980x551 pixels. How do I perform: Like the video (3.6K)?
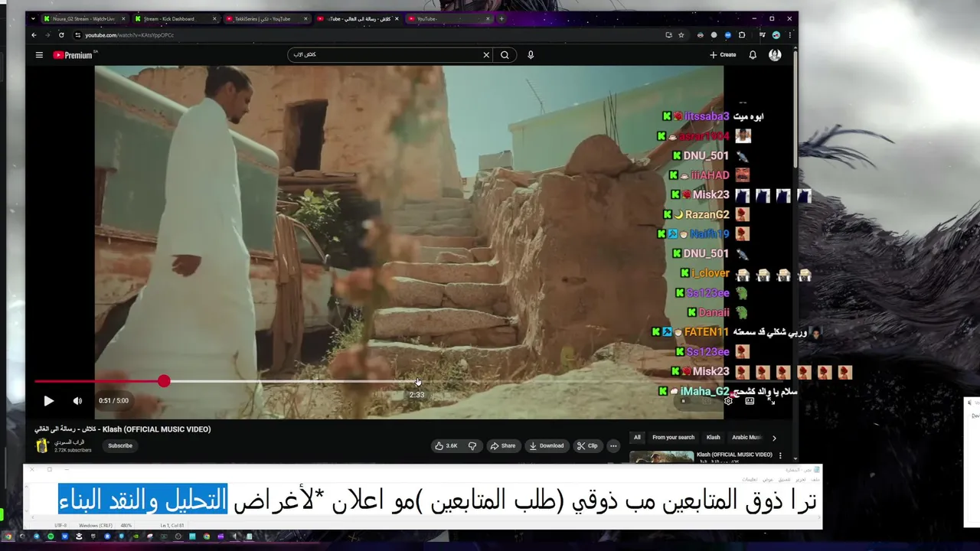pos(446,445)
